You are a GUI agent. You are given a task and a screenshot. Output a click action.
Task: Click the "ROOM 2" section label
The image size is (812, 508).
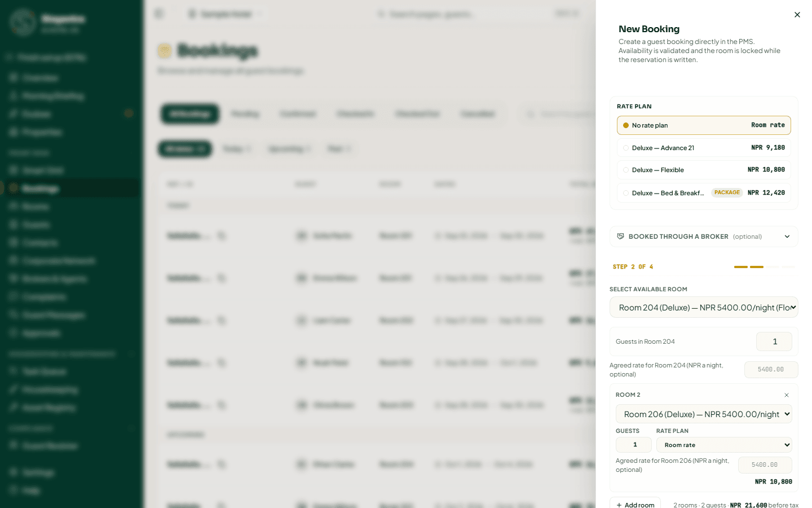tap(628, 395)
